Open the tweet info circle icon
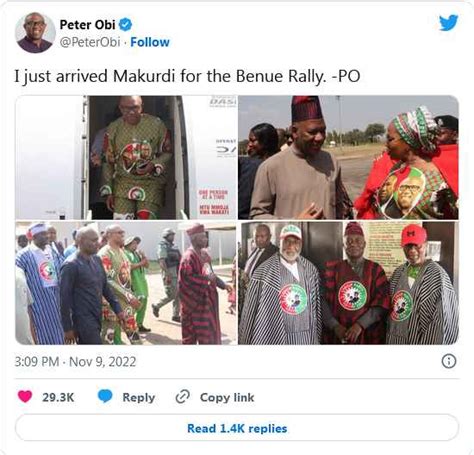Screen dimensions: 474x455 449,361
